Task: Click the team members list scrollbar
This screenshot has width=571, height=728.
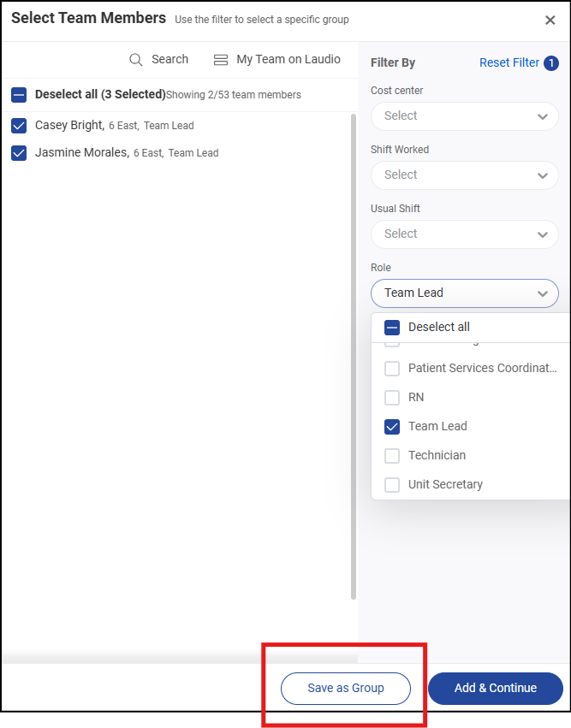Action: (x=354, y=357)
